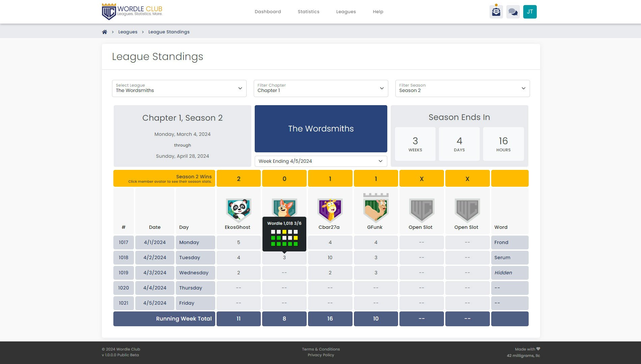Image resolution: width=641 pixels, height=364 pixels.
Task: Click Cbar27a Tuesday score 10
Action: (330, 257)
